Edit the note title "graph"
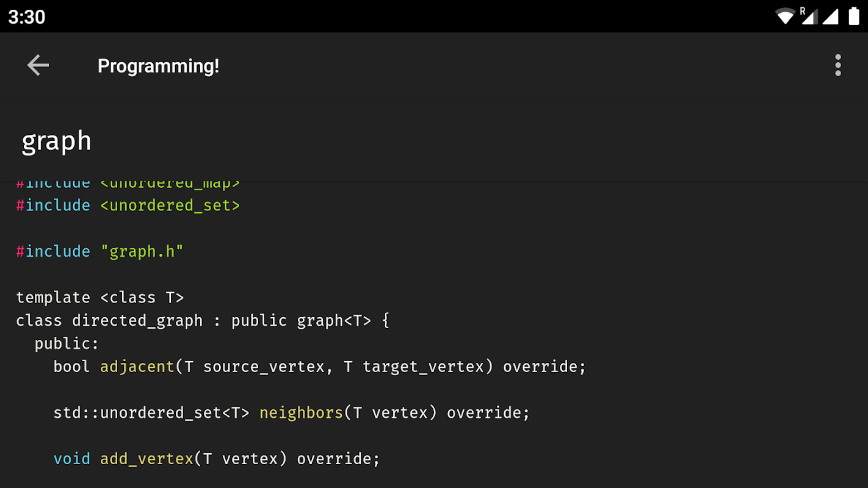 coord(57,142)
